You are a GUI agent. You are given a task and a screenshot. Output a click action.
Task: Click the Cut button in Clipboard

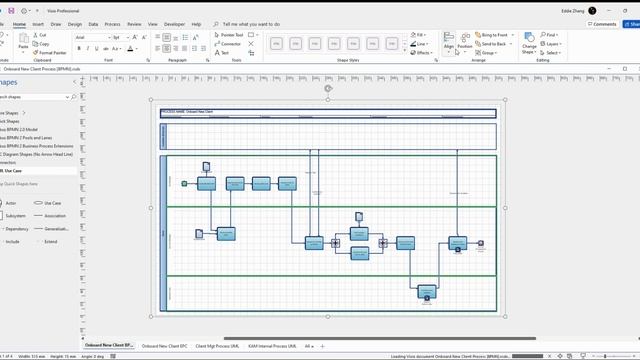(x=40, y=35)
